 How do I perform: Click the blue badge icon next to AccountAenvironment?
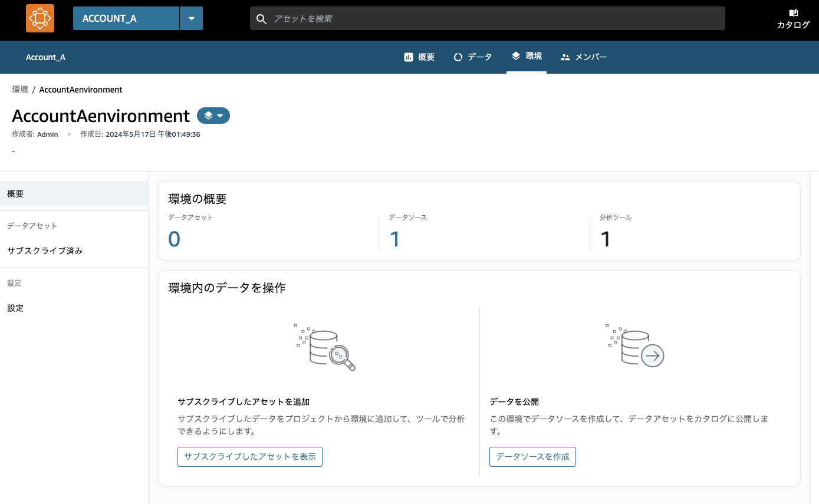click(x=208, y=116)
